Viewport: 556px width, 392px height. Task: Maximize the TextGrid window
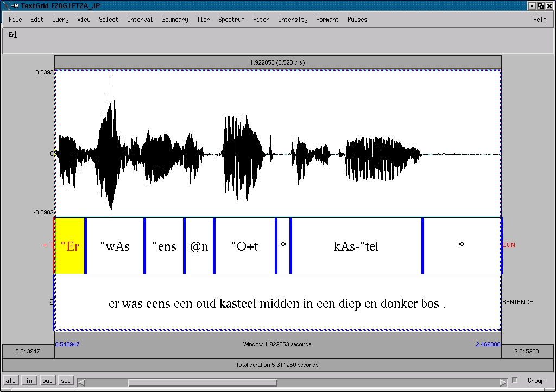(541, 5)
